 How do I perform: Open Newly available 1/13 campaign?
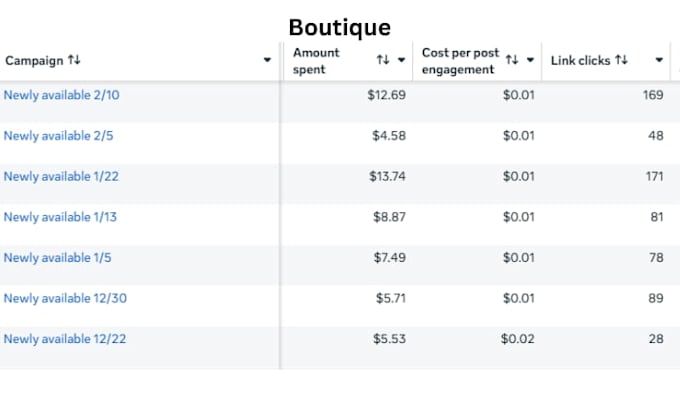click(60, 217)
